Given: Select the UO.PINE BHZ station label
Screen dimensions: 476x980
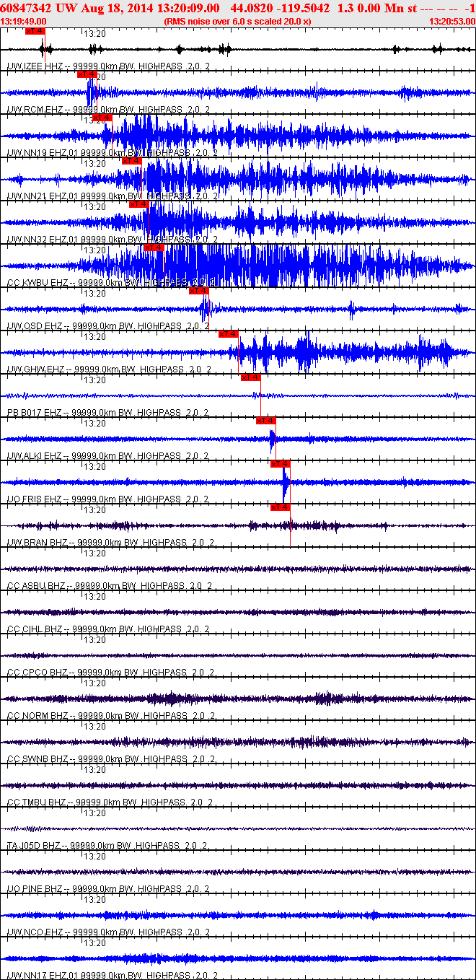Looking at the screenshot, I should pos(36,888).
